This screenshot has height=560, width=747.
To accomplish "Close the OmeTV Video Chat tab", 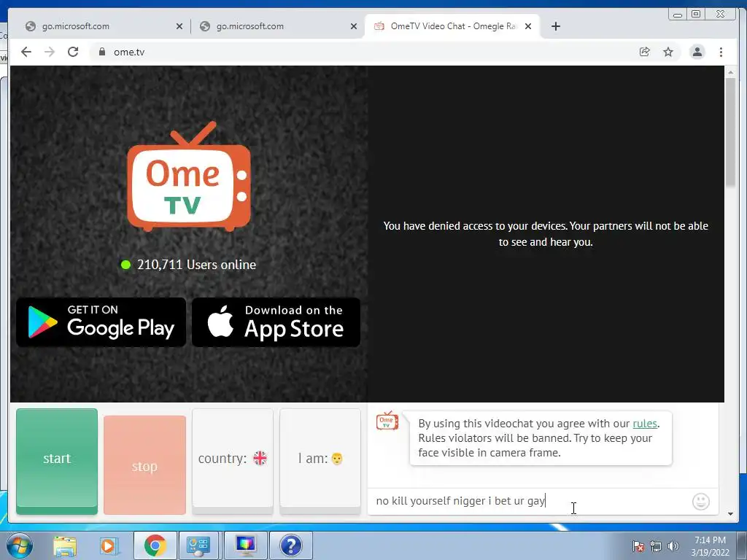I will (x=528, y=26).
